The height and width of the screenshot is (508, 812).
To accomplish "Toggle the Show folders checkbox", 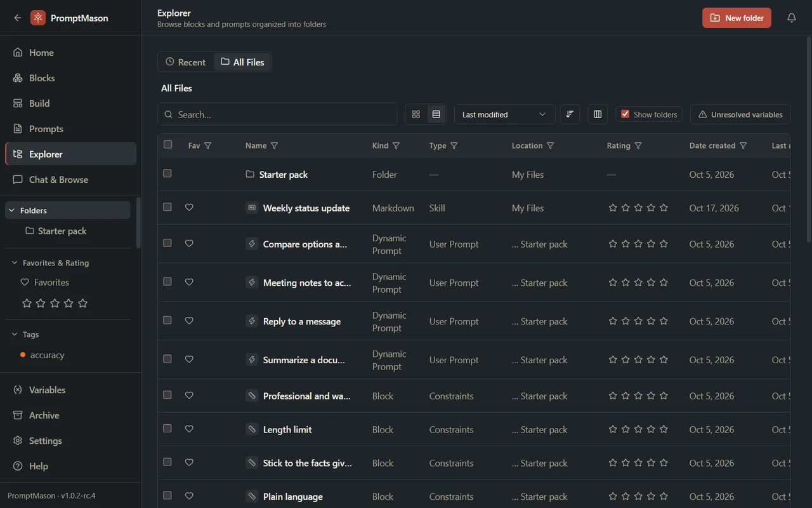I will tap(625, 114).
